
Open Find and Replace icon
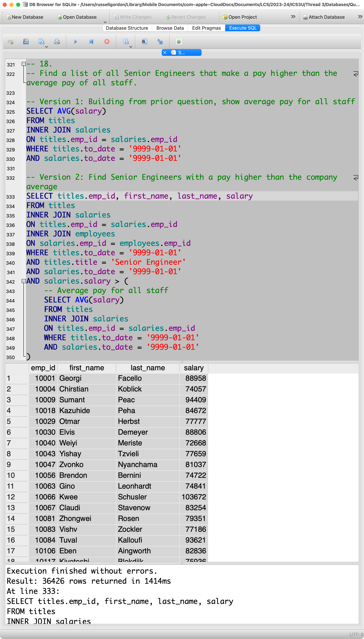(x=160, y=42)
